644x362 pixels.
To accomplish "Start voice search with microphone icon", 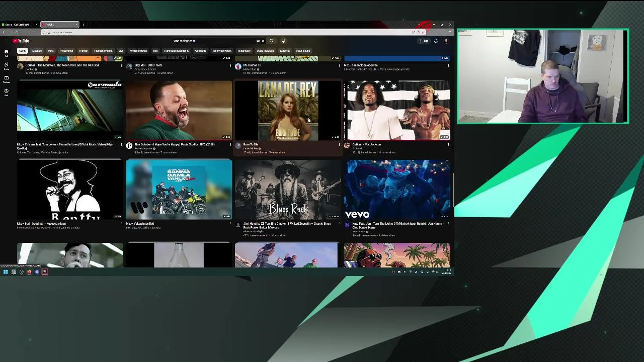I will click(x=283, y=41).
